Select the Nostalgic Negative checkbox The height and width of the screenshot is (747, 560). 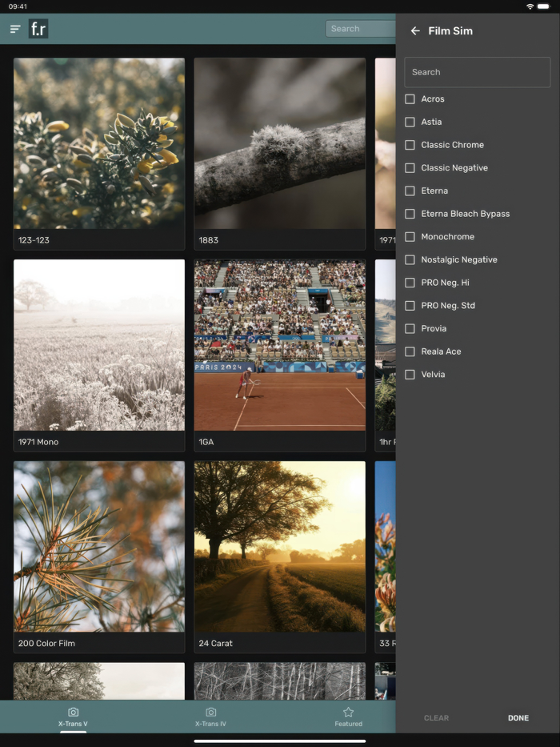click(x=410, y=259)
